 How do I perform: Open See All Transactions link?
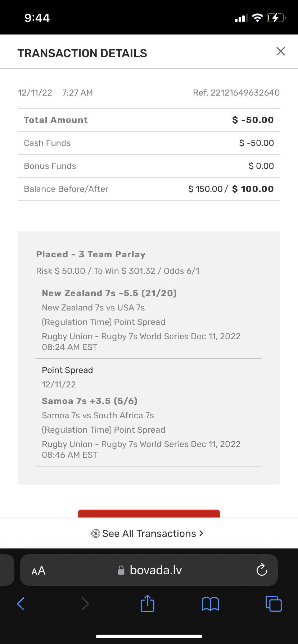[x=149, y=534]
